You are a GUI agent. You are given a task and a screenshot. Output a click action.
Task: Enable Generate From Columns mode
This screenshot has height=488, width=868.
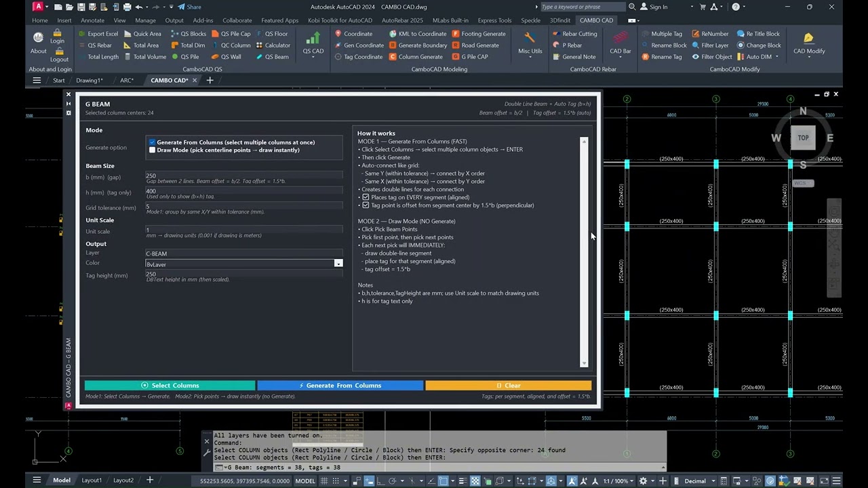point(152,142)
